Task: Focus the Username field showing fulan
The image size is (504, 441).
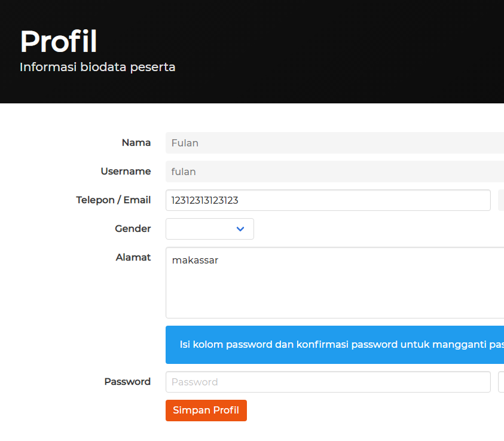Action: (x=335, y=171)
